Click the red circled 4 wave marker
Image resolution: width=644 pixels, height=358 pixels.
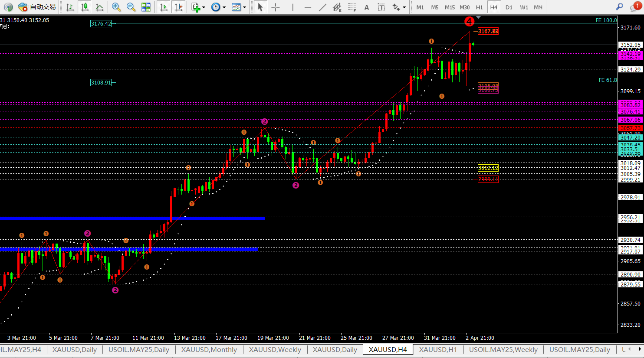(469, 21)
